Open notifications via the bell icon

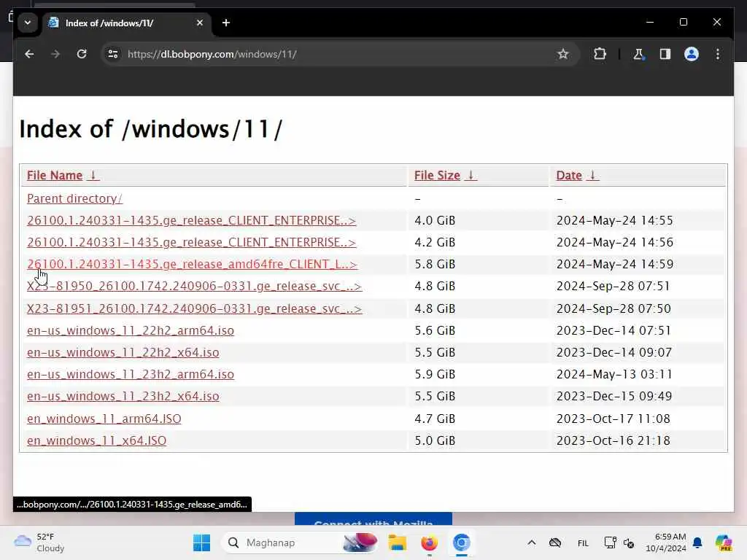tap(697, 542)
